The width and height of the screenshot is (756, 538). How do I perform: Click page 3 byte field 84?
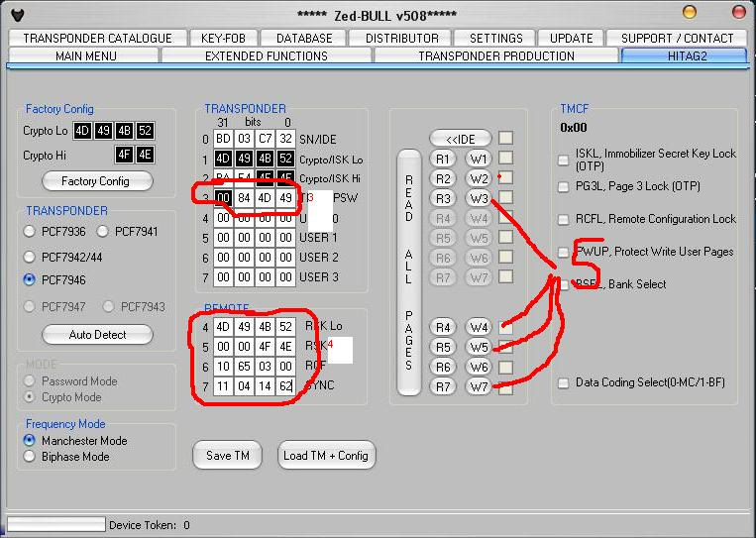(244, 198)
